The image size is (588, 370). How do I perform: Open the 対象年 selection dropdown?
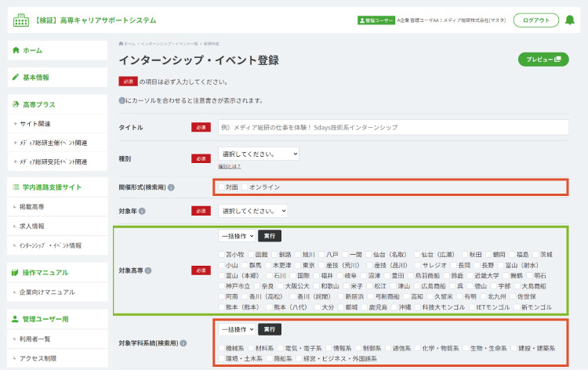[x=252, y=211]
